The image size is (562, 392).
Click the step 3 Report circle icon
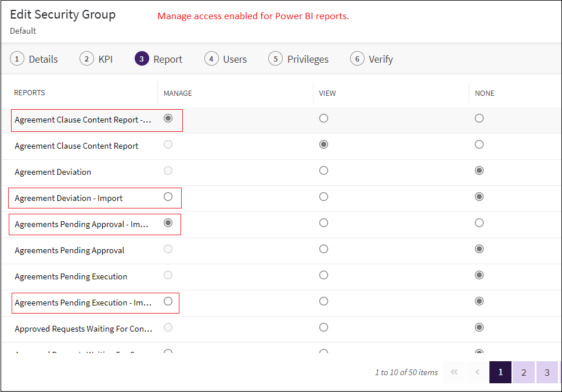point(142,59)
